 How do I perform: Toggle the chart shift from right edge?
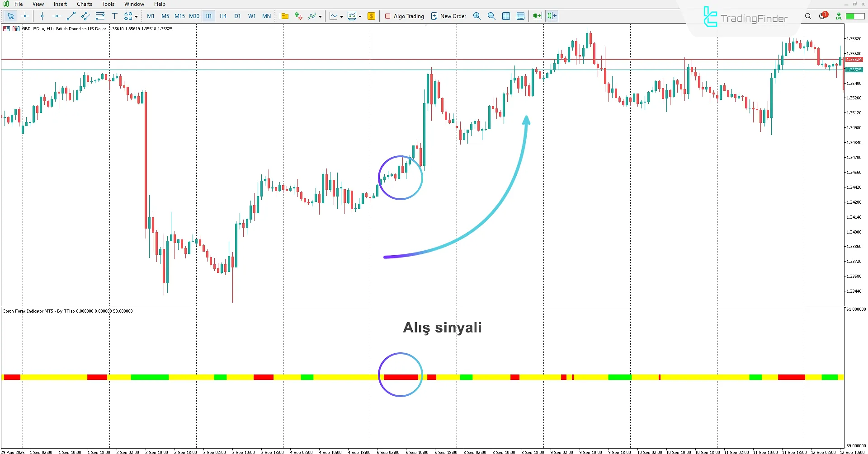click(551, 16)
